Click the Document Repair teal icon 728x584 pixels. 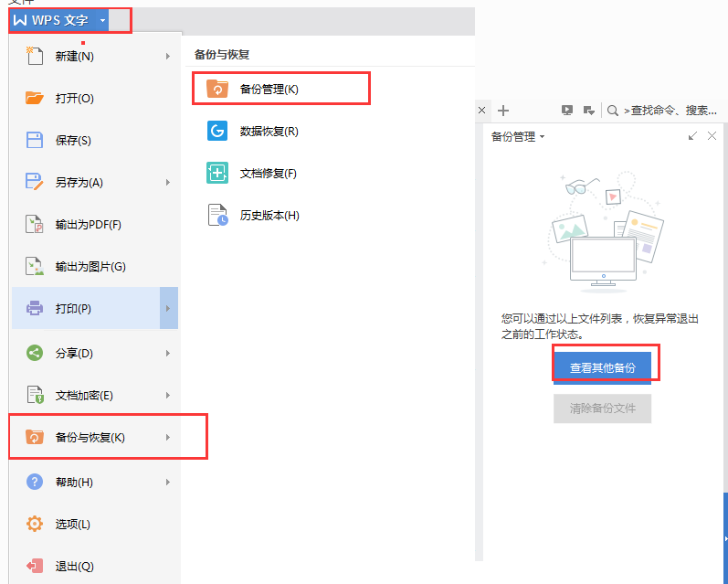click(x=217, y=173)
